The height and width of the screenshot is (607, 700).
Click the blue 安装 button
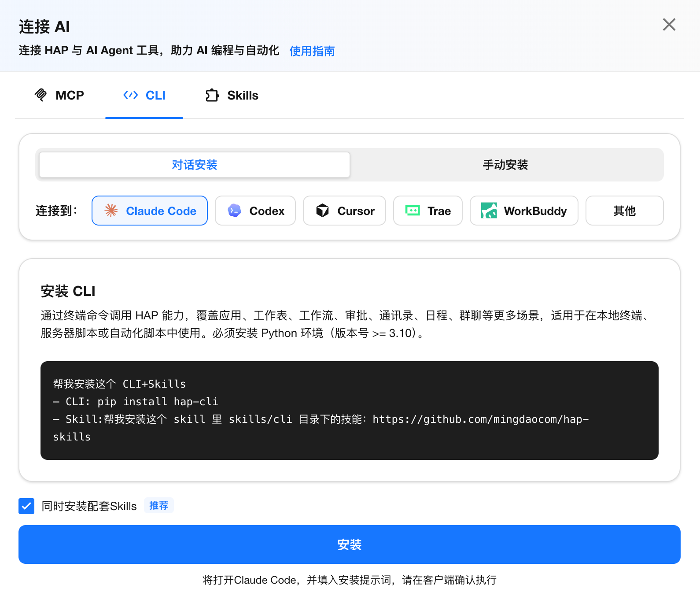(350, 544)
